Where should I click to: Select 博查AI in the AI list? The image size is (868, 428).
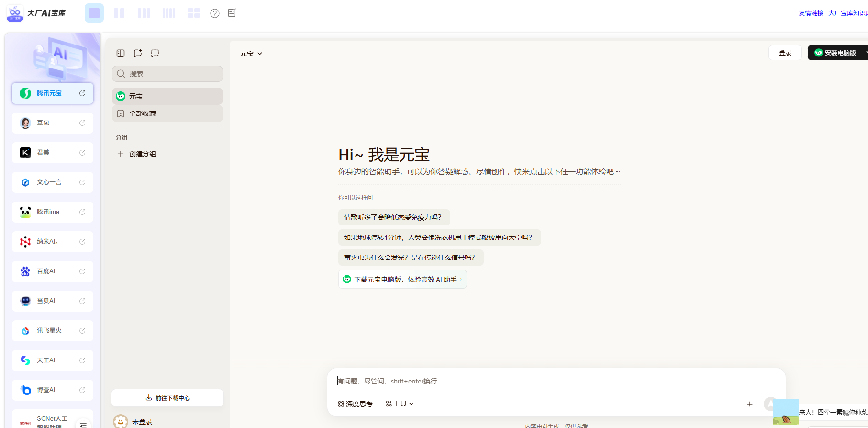[x=53, y=390]
